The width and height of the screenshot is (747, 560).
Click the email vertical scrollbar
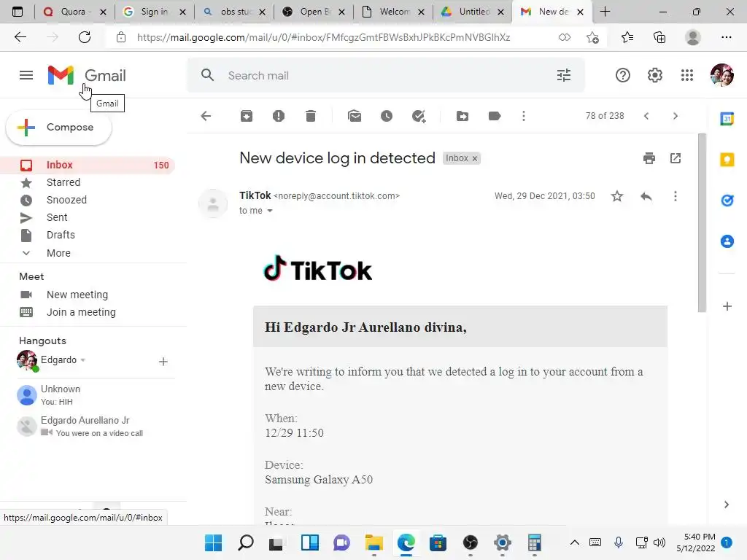[x=702, y=223]
